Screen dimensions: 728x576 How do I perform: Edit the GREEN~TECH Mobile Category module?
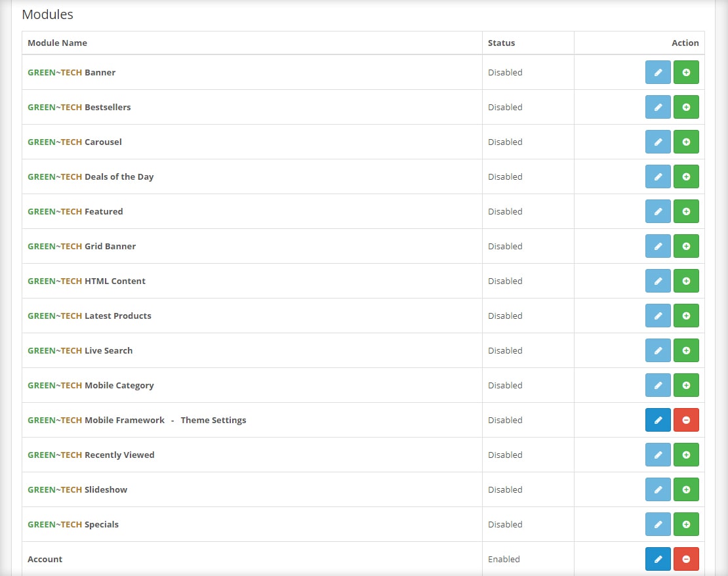tap(658, 385)
